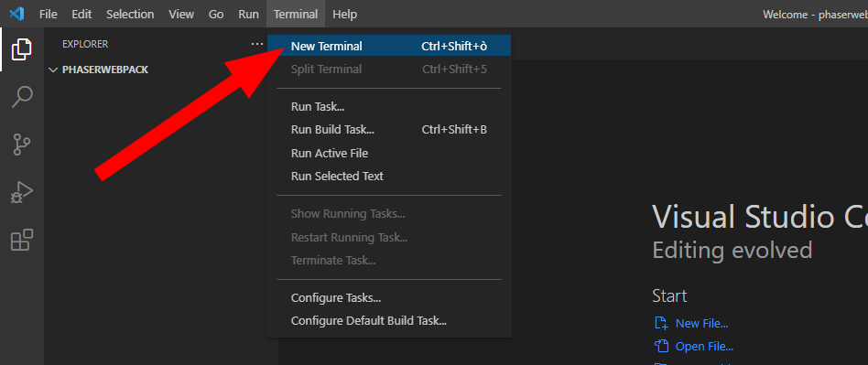The image size is (868, 365).
Task: Choose Configure Default Build Task...
Action: [389, 321]
